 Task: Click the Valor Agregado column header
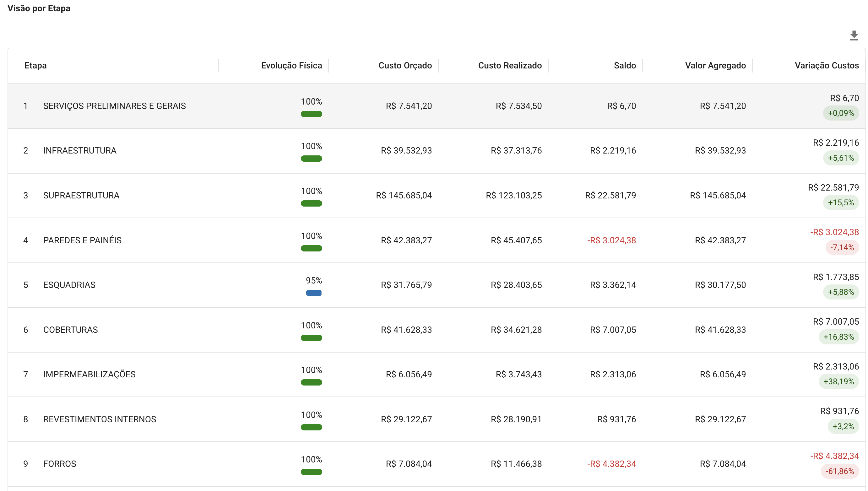pyautogui.click(x=715, y=65)
